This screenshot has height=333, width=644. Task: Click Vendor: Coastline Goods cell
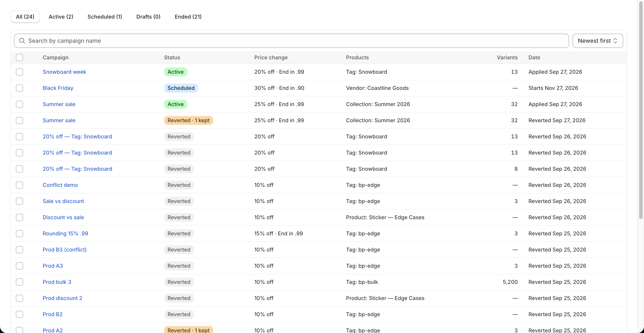(377, 88)
